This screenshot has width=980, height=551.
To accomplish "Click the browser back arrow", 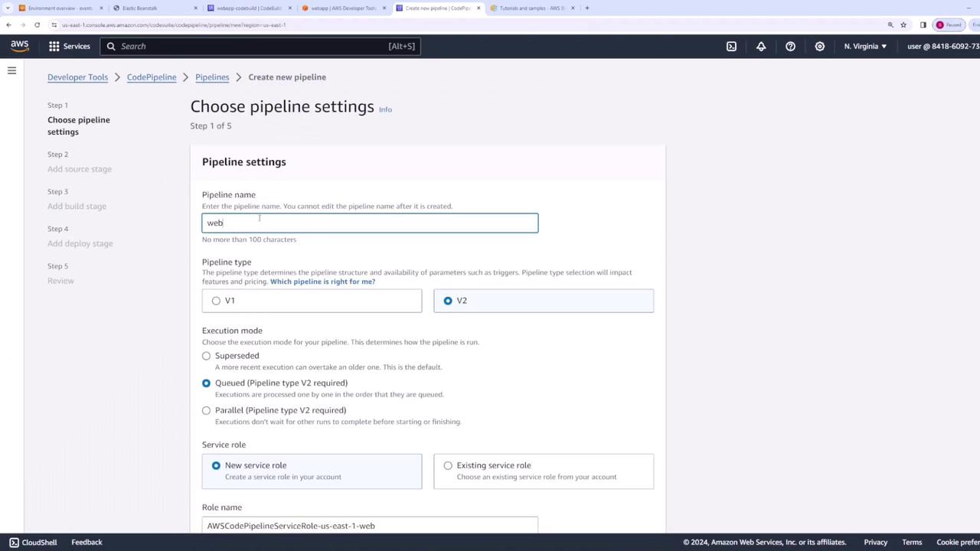I will pos(8,24).
